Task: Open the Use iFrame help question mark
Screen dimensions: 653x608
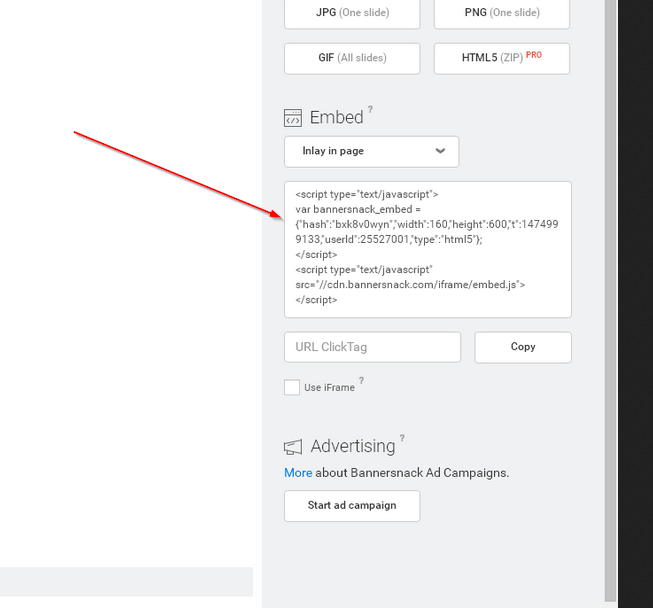Action: click(361, 381)
